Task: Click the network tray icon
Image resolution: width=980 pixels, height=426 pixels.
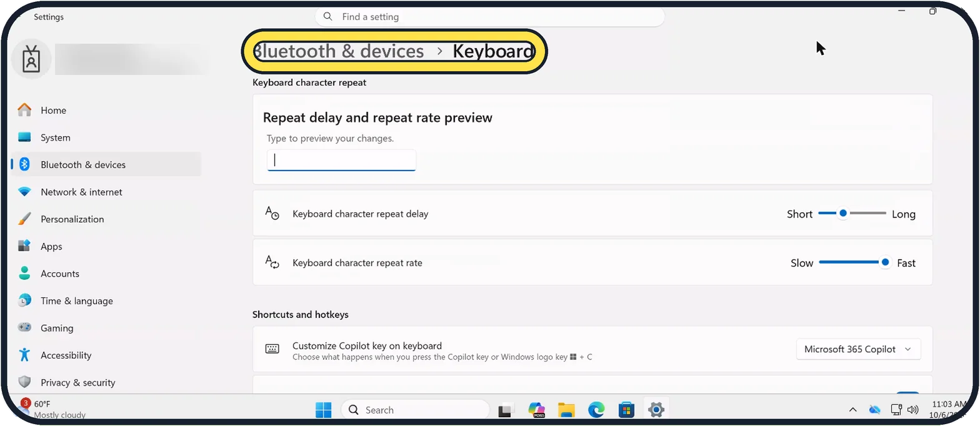Action: 896,410
